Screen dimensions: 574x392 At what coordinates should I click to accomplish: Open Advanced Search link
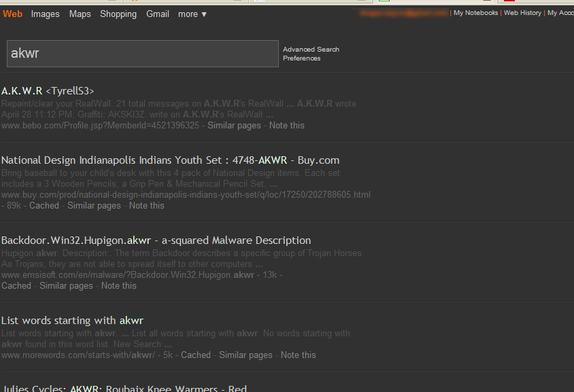click(311, 50)
